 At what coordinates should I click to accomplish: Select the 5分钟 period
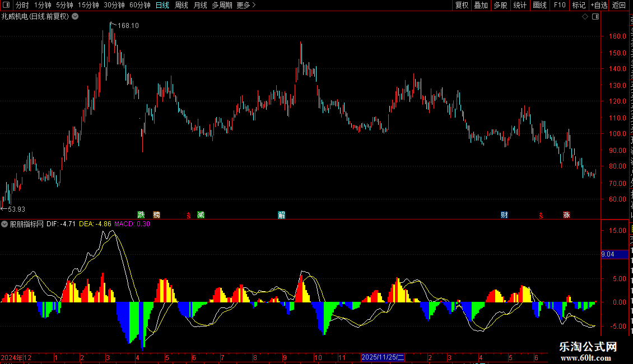click(64, 5)
